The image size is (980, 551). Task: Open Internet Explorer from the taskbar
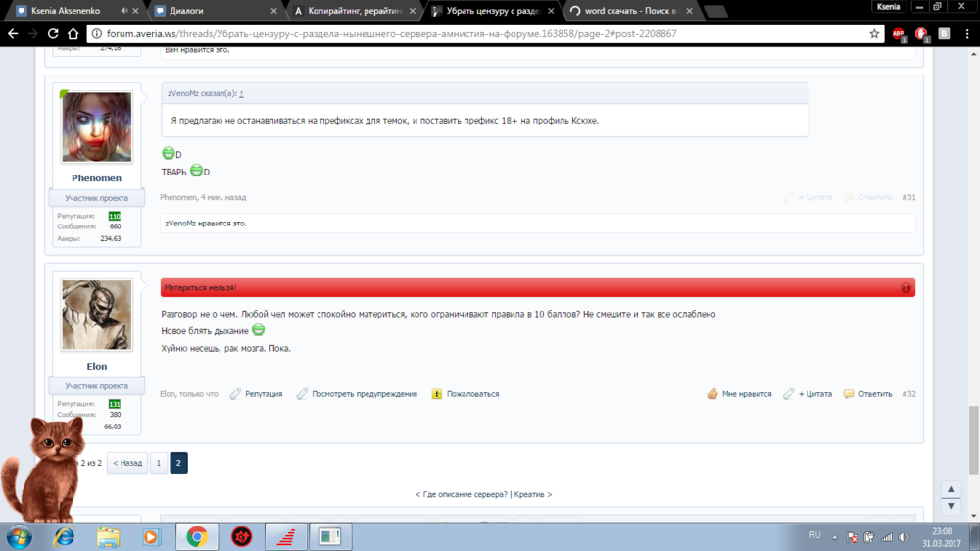[65, 536]
